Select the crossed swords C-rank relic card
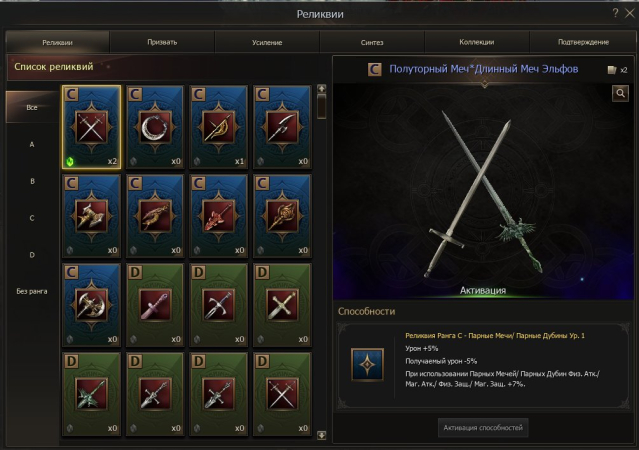This screenshot has height=450, width=639. pyautogui.click(x=91, y=127)
